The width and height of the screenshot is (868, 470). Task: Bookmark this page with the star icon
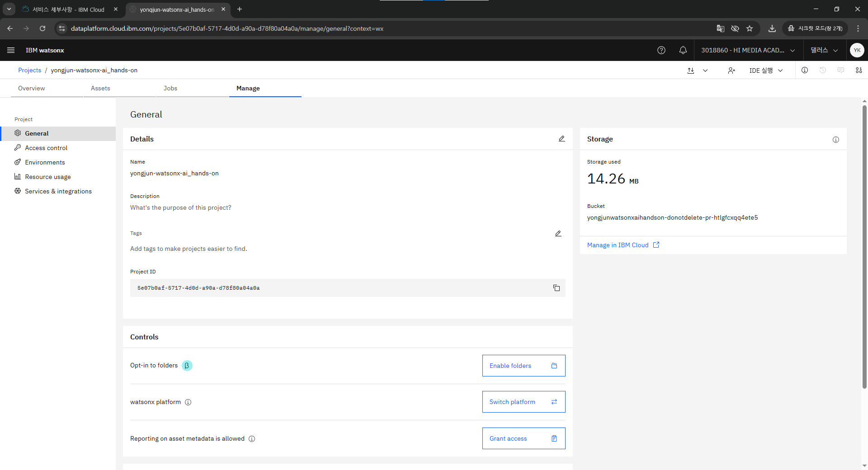point(750,28)
